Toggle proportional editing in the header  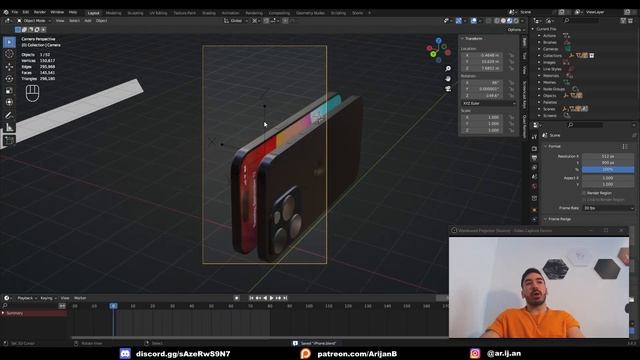[285, 20]
